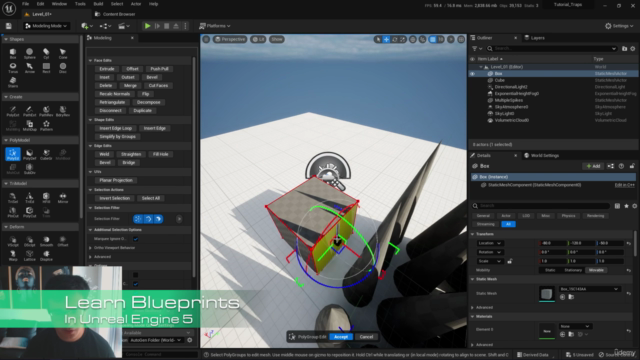
Task: Expand Ortho Viewport Behavior section
Action: tap(90, 248)
